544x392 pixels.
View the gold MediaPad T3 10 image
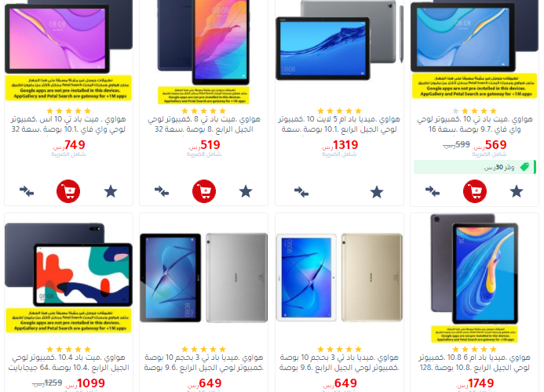(x=339, y=278)
